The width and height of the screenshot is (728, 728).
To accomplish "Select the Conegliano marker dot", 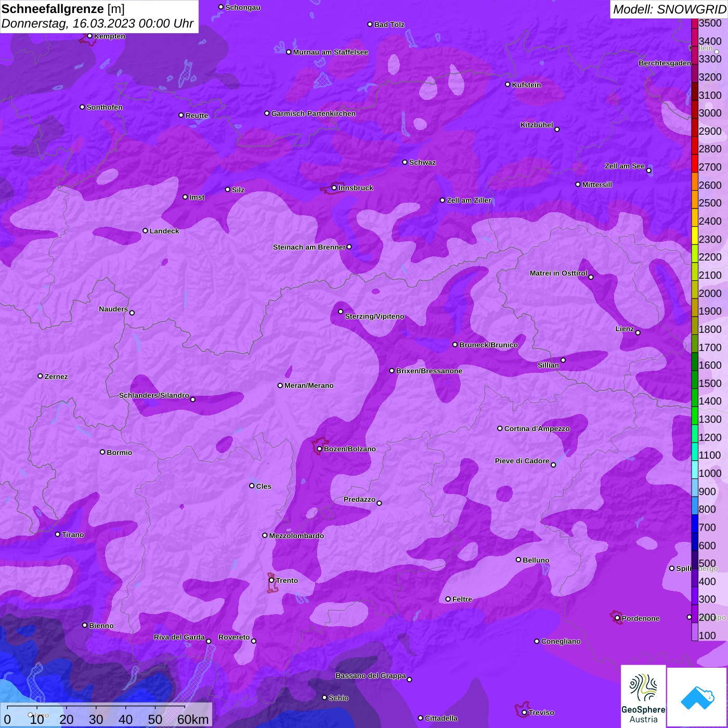I will (537, 641).
